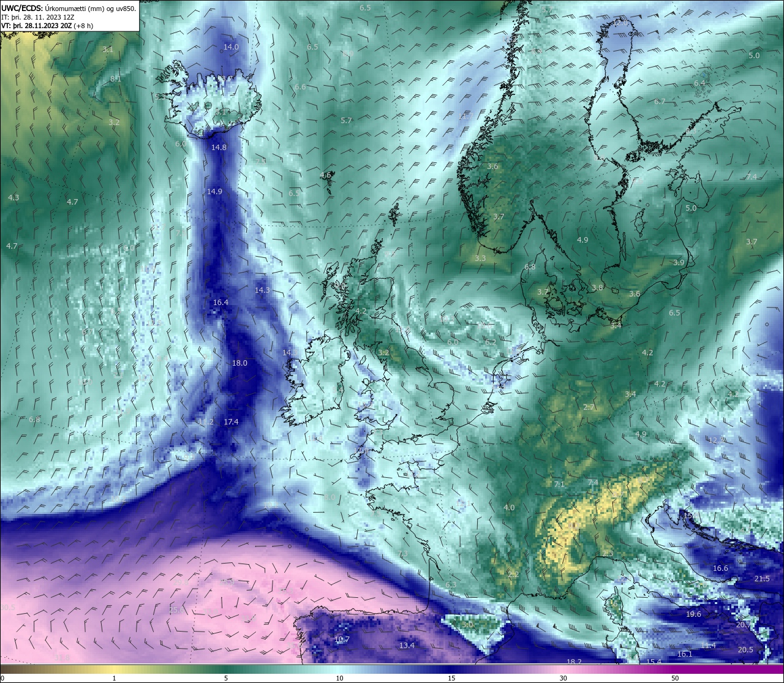Screen dimensions: 784x683
Task: Click the 4.0 value over eastern France
Action: [509, 508]
